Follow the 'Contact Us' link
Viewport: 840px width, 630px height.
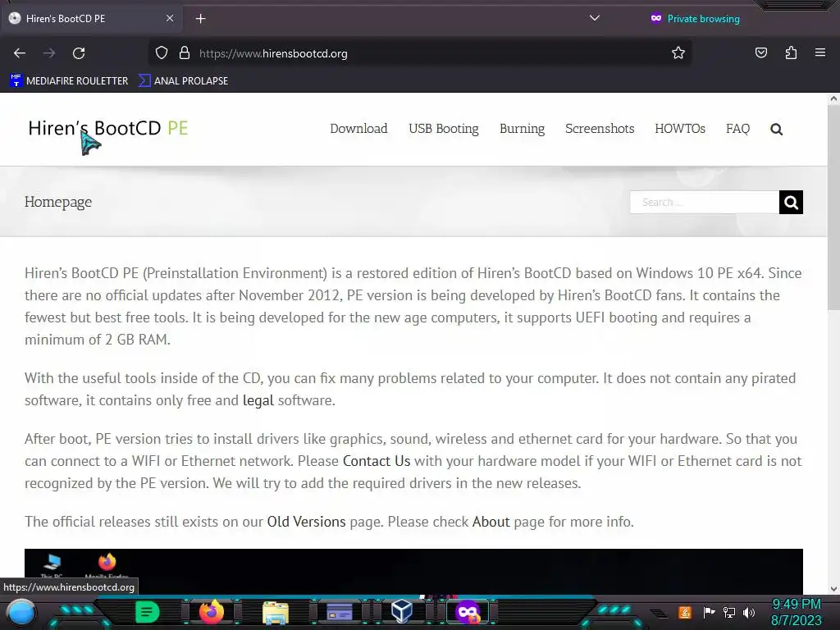(x=377, y=461)
